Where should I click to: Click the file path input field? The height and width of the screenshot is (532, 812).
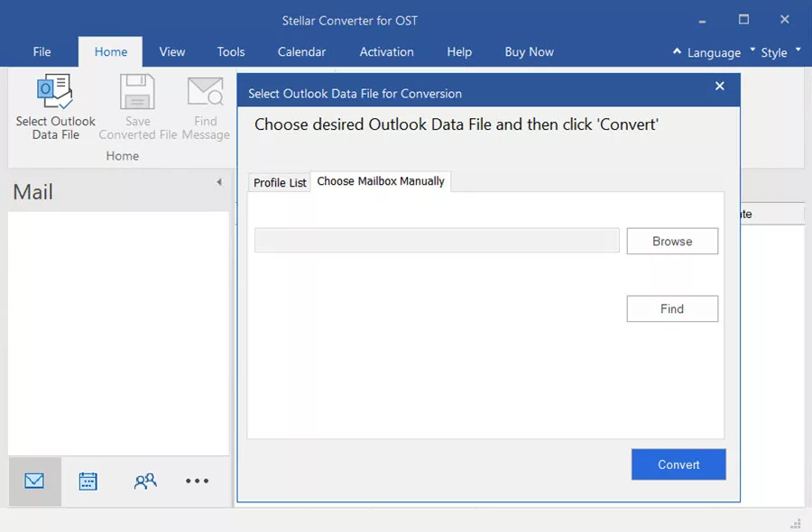(437, 240)
